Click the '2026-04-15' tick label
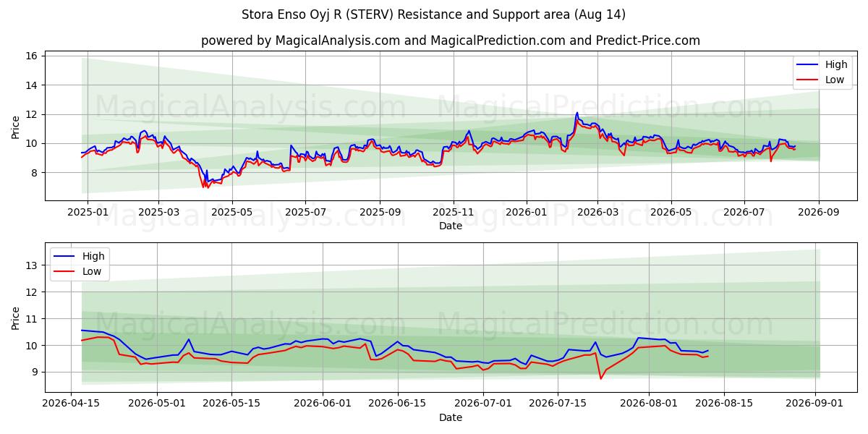 [71, 404]
